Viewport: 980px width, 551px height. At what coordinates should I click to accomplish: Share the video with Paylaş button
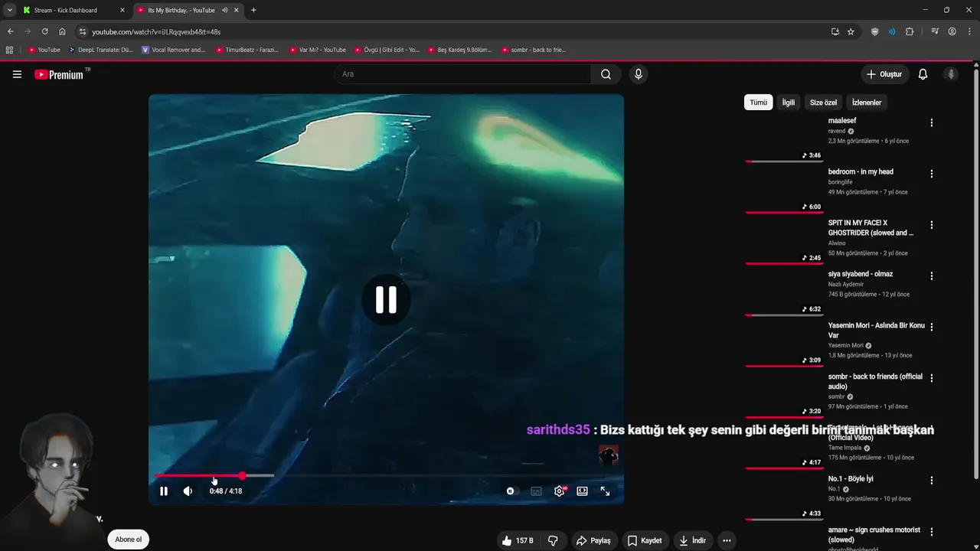594,540
